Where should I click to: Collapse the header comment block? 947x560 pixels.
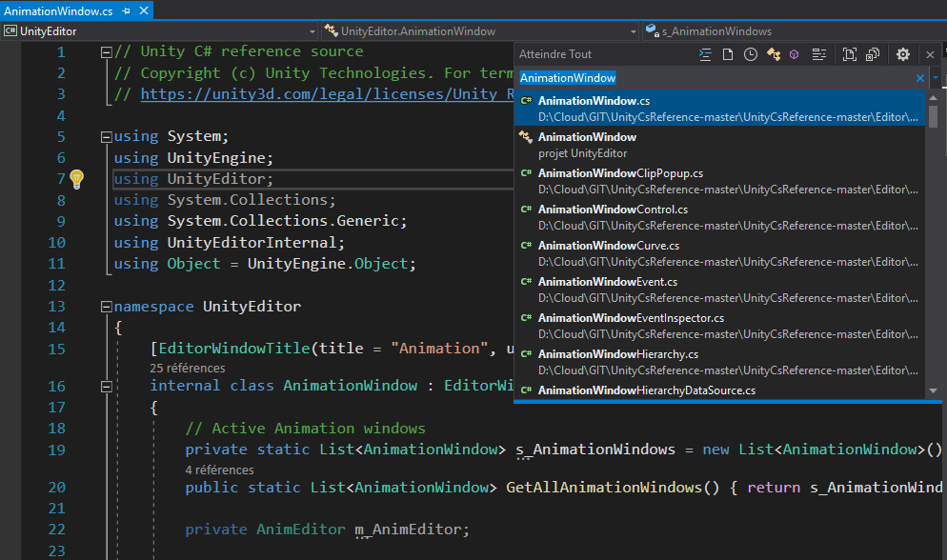(106, 52)
